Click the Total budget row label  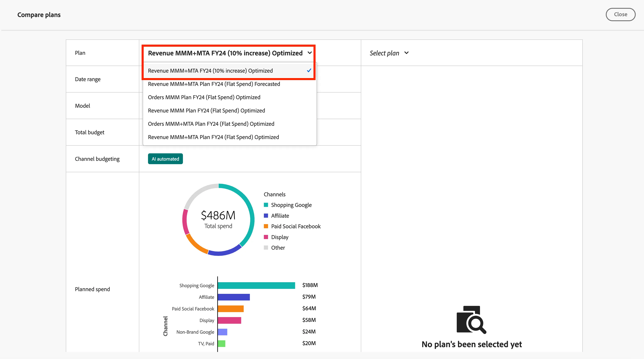click(x=89, y=132)
